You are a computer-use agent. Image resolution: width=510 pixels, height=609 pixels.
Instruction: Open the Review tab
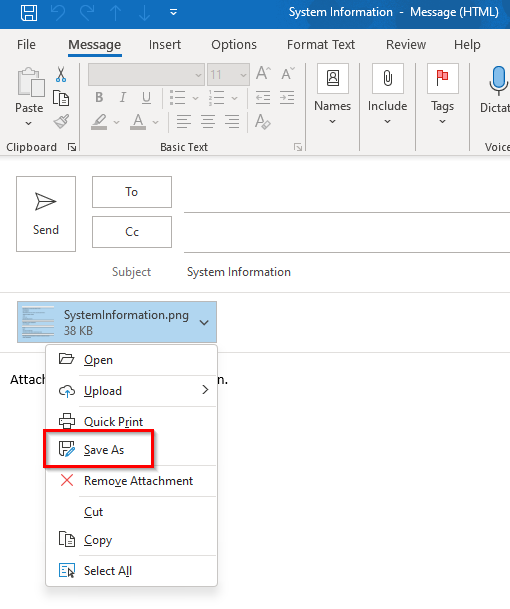click(x=406, y=45)
